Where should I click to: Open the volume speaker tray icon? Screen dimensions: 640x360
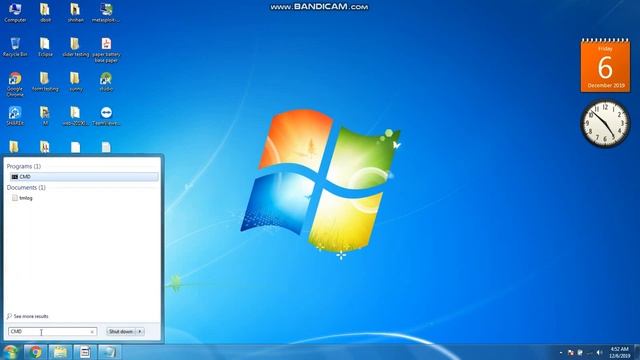point(599,353)
